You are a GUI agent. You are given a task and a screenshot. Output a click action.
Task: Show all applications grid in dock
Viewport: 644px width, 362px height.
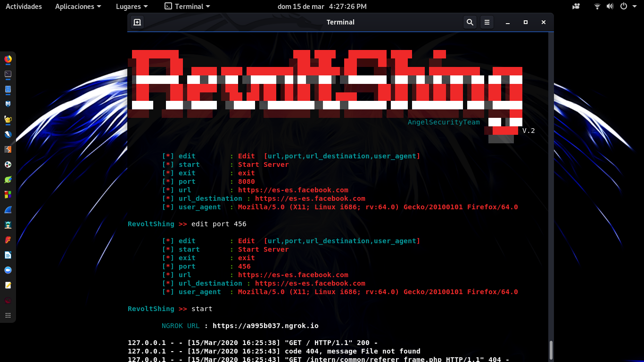(x=8, y=315)
